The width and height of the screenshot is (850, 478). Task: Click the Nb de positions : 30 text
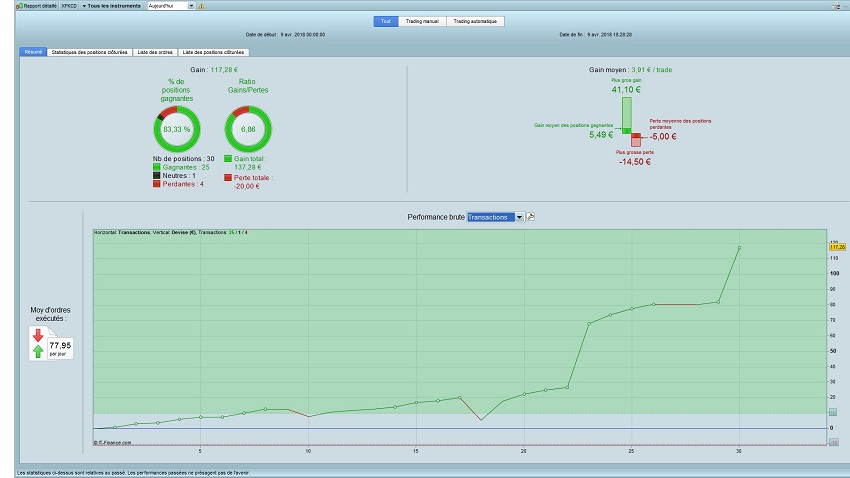[x=183, y=159]
